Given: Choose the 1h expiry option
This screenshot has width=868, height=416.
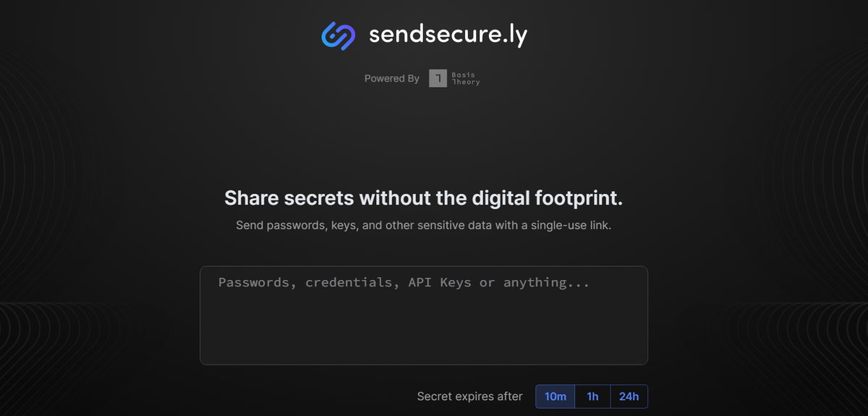Looking at the screenshot, I should tap(593, 396).
